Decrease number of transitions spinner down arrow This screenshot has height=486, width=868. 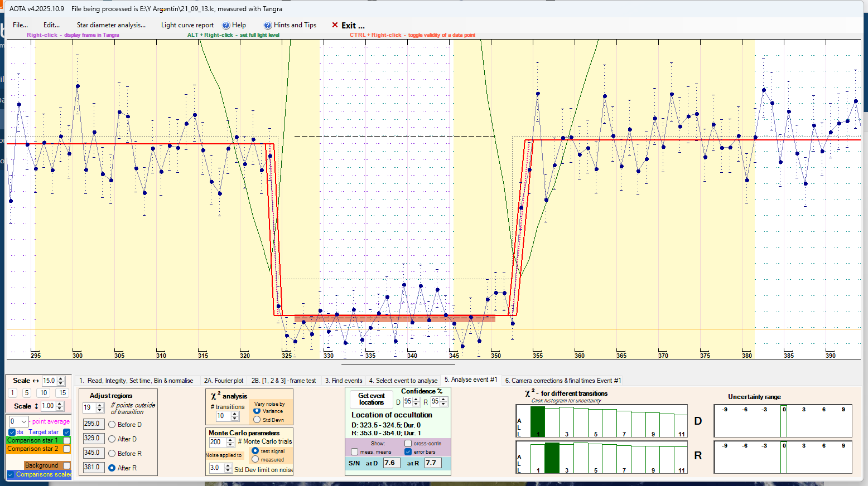point(235,419)
